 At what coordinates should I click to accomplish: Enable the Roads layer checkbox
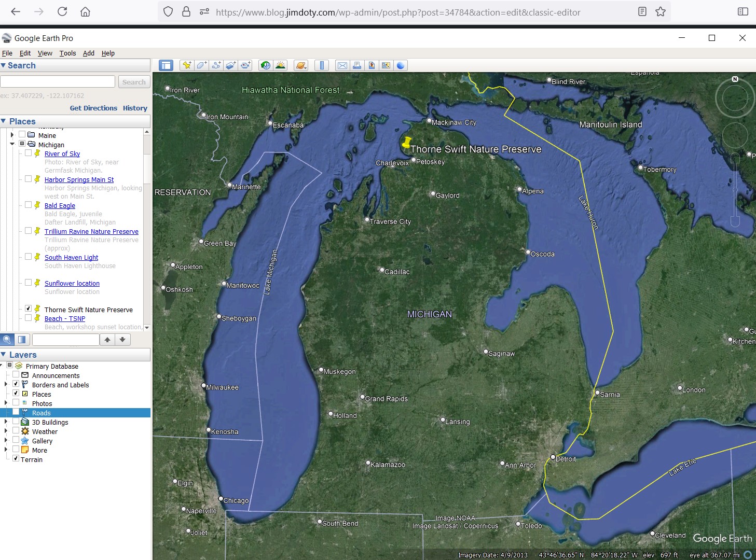(16, 412)
